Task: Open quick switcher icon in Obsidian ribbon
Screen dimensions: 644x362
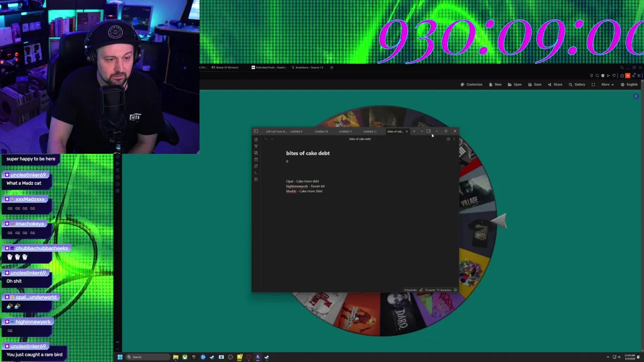Action: click(x=256, y=139)
